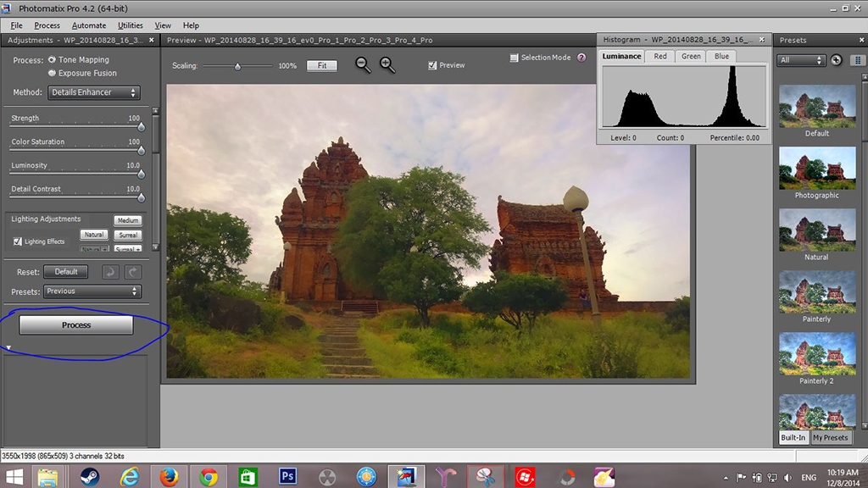Click the zoom in magnifier icon
868x488 pixels.
click(x=387, y=65)
